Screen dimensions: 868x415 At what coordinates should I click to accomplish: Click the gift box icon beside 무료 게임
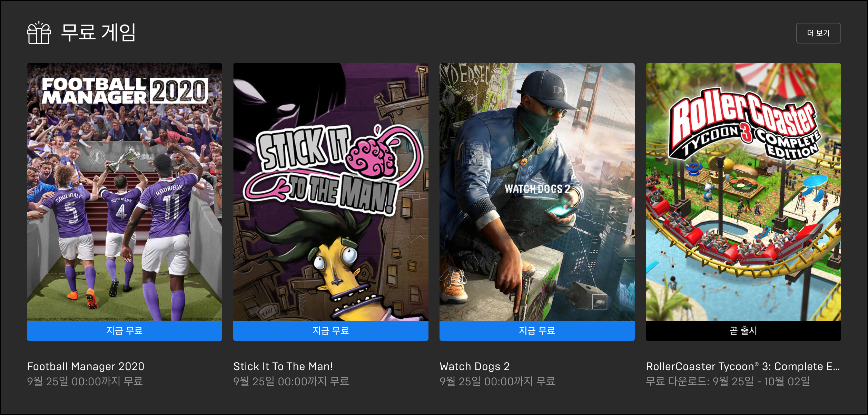39,32
